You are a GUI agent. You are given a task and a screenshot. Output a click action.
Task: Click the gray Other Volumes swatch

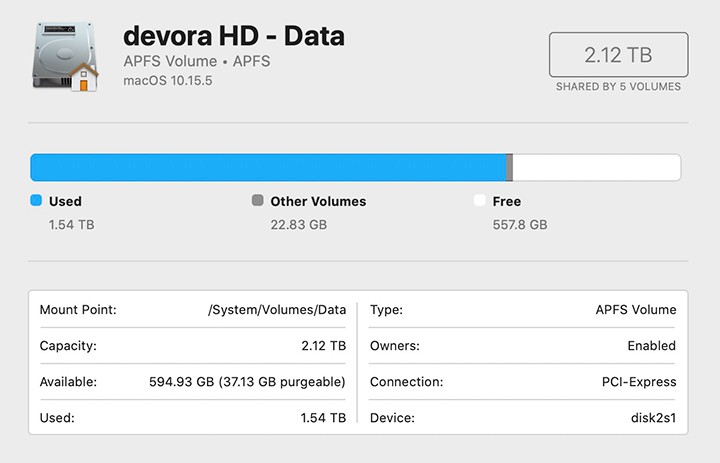258,201
